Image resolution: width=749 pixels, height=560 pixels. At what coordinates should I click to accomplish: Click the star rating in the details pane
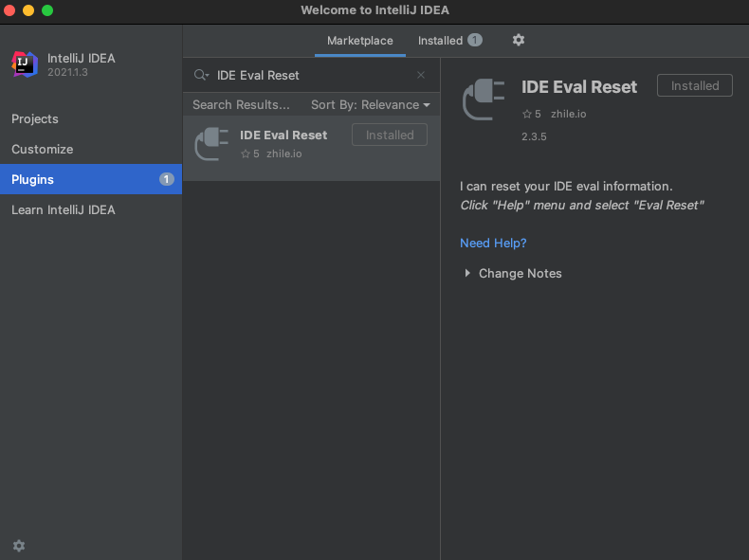coord(531,114)
